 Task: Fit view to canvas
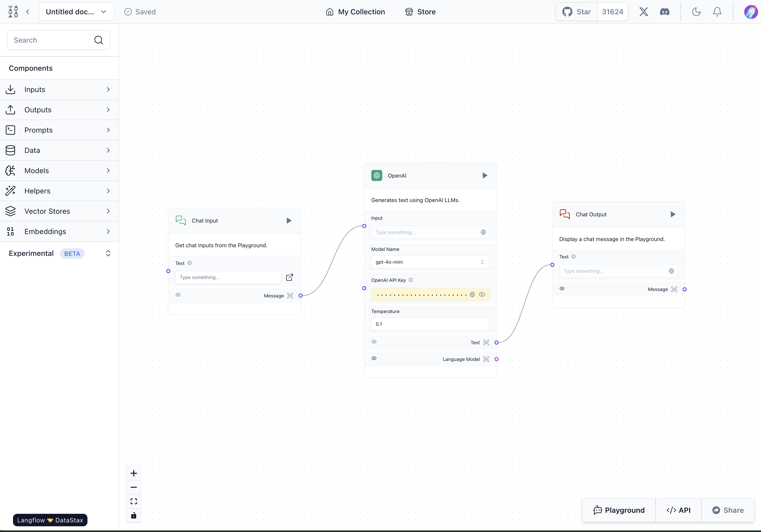[134, 501]
